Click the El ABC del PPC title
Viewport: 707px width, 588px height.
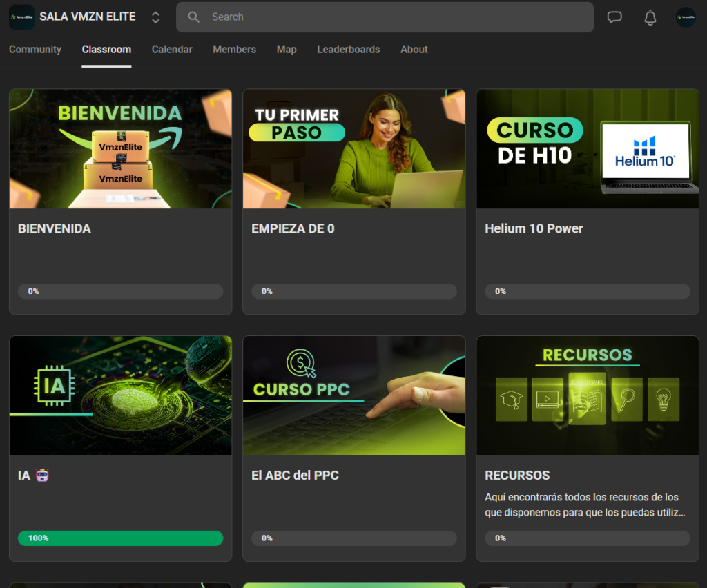click(295, 476)
